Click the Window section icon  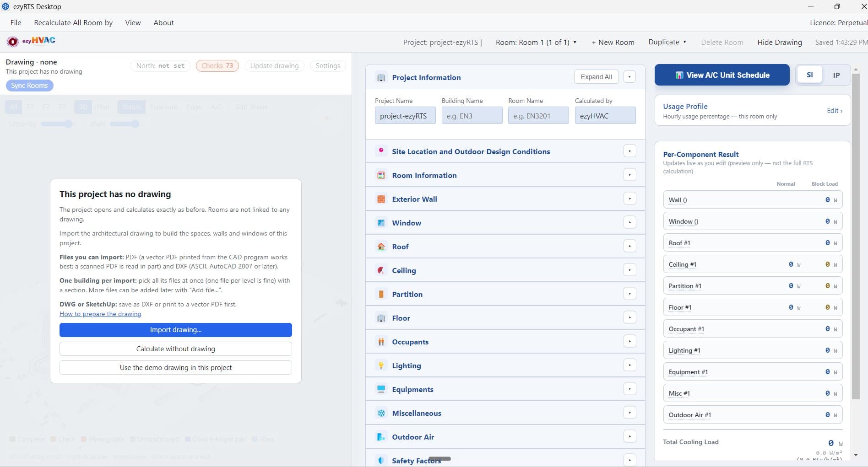381,223
